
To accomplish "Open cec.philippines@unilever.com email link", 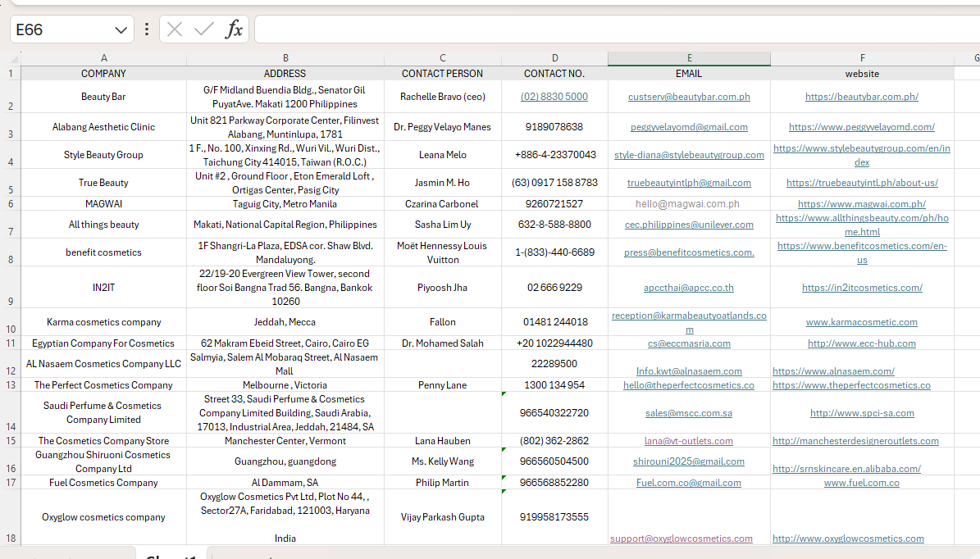I will (x=689, y=225).
